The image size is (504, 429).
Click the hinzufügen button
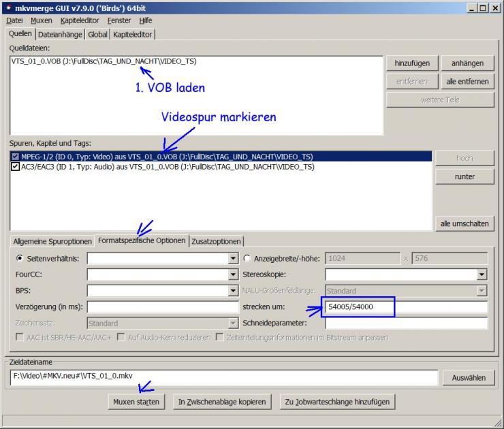(x=412, y=63)
